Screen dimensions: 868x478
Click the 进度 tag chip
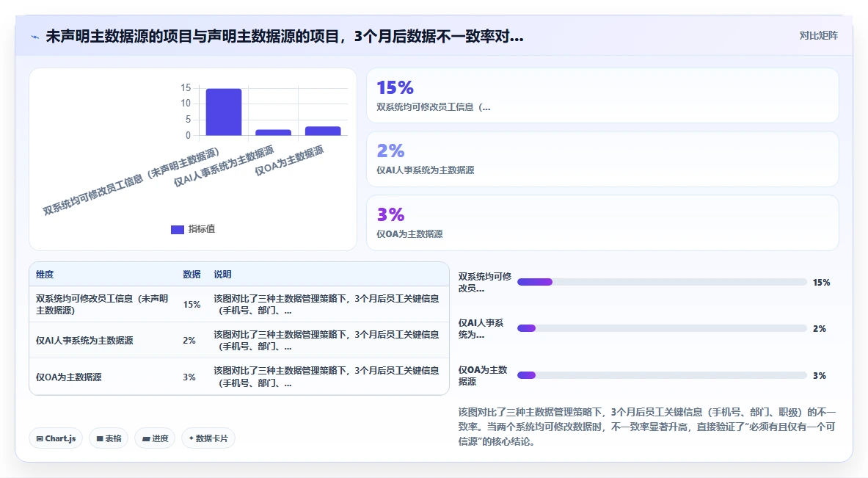pyautogui.click(x=155, y=438)
